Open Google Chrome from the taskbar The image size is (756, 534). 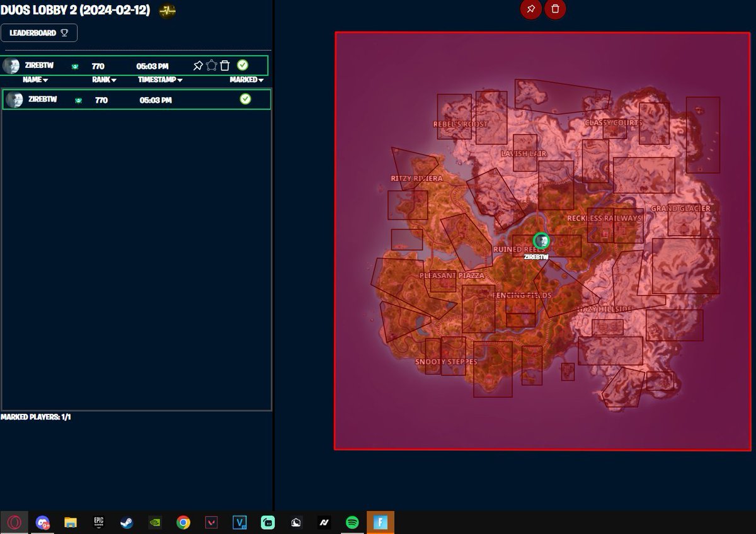pyautogui.click(x=183, y=523)
